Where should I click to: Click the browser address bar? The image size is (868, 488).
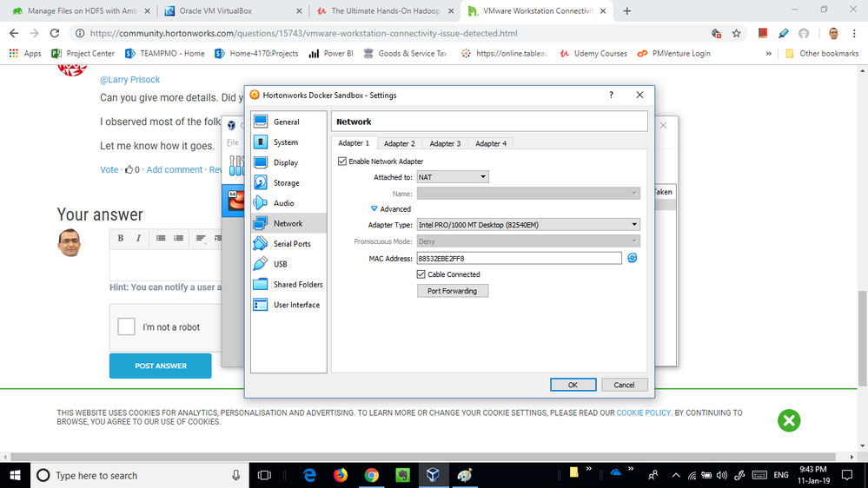click(388, 33)
